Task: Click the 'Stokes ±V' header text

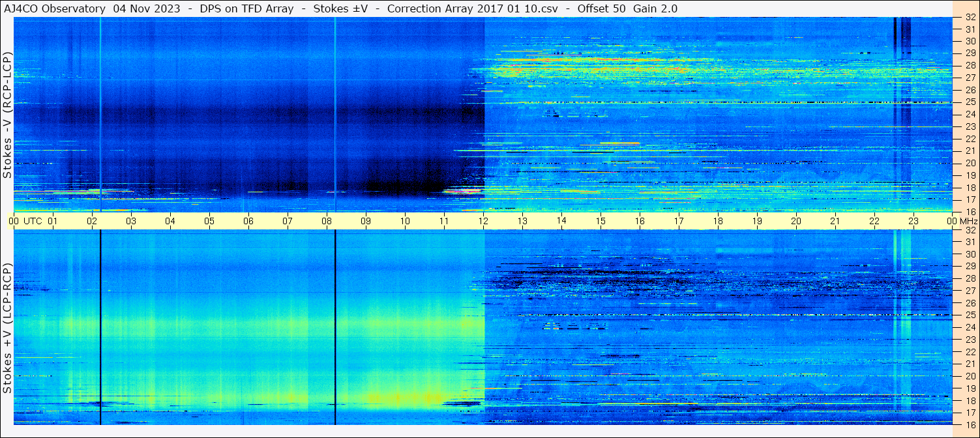Action: tap(340, 8)
